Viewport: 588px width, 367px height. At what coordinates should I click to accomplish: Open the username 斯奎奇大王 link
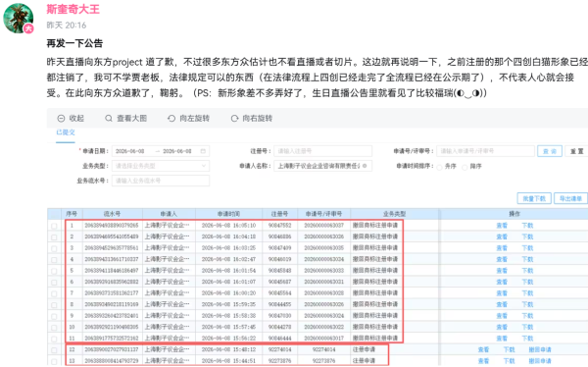73,9
